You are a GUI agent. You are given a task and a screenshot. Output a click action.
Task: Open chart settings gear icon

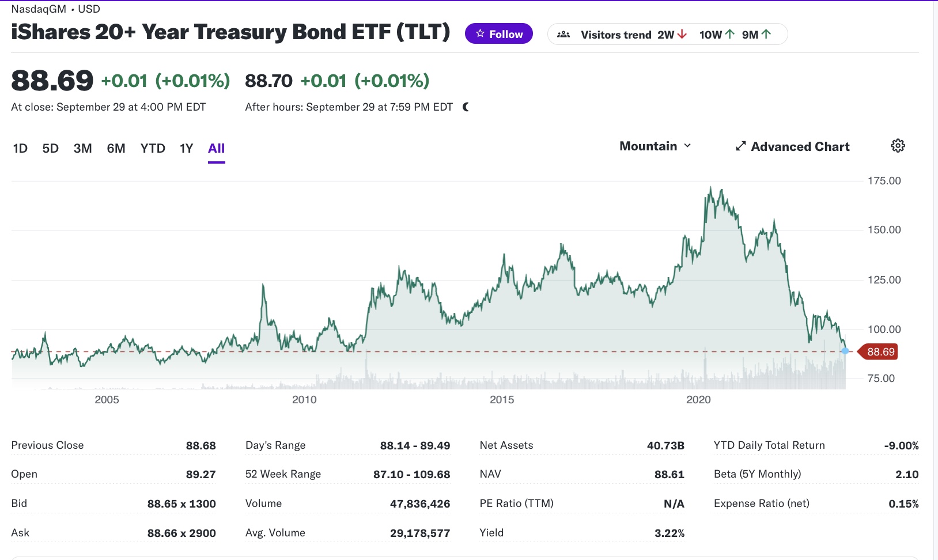coord(898,146)
